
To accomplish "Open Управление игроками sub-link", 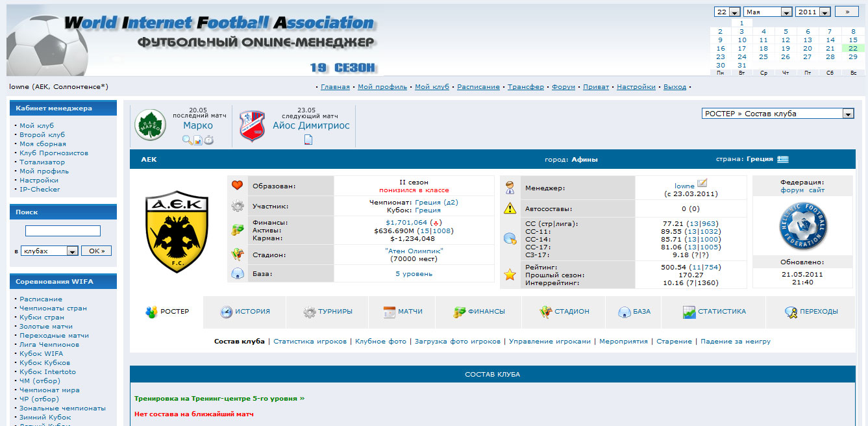I will pos(550,341).
